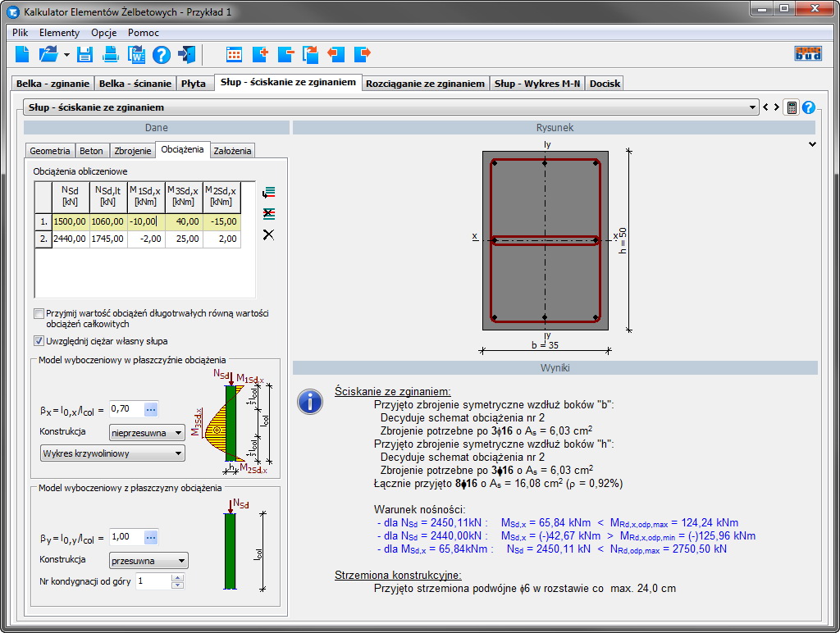Open the Plik menu
This screenshot has width=840, height=633.
[21, 33]
